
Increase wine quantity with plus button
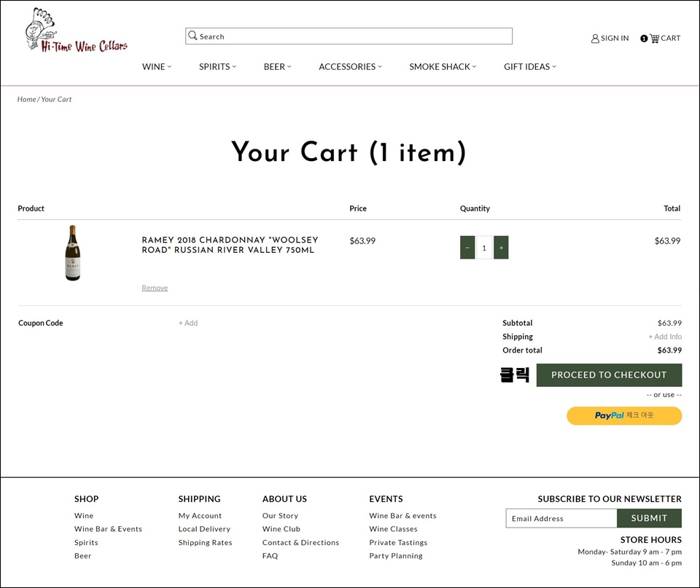click(x=501, y=248)
